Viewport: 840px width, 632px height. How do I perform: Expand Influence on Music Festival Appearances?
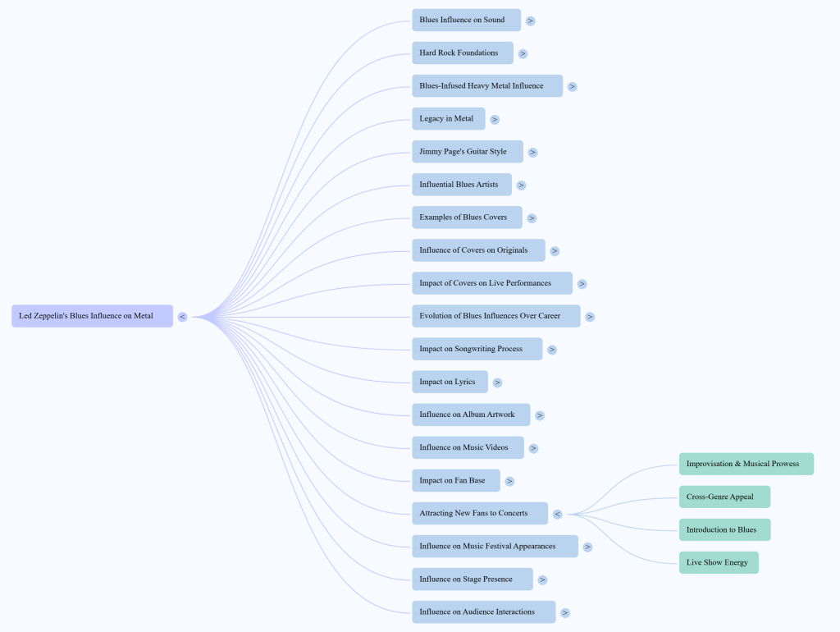[x=587, y=547]
